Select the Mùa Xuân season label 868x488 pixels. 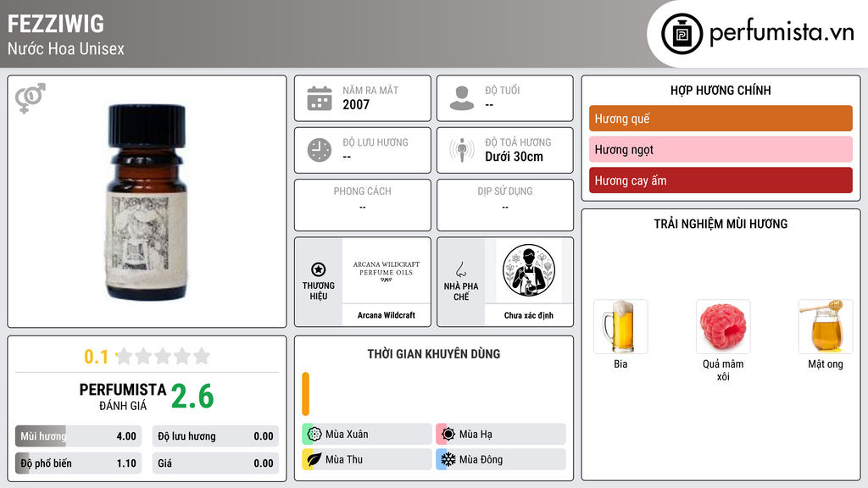click(347, 435)
